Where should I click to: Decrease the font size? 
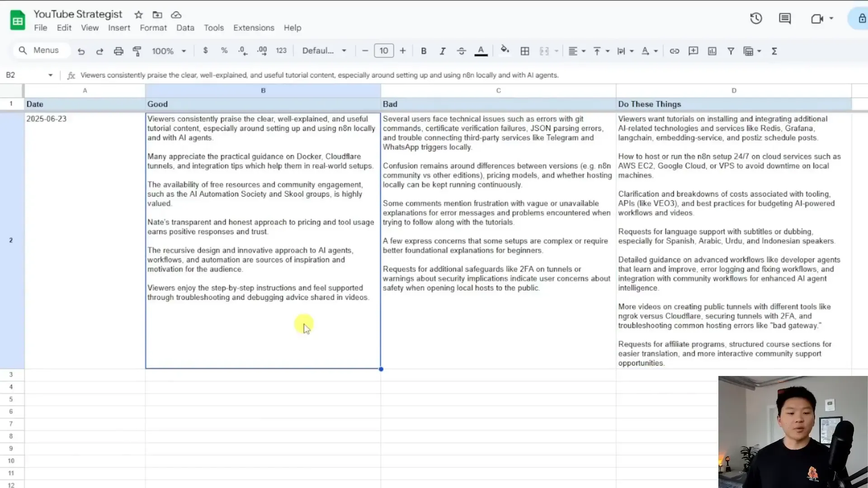click(x=365, y=51)
